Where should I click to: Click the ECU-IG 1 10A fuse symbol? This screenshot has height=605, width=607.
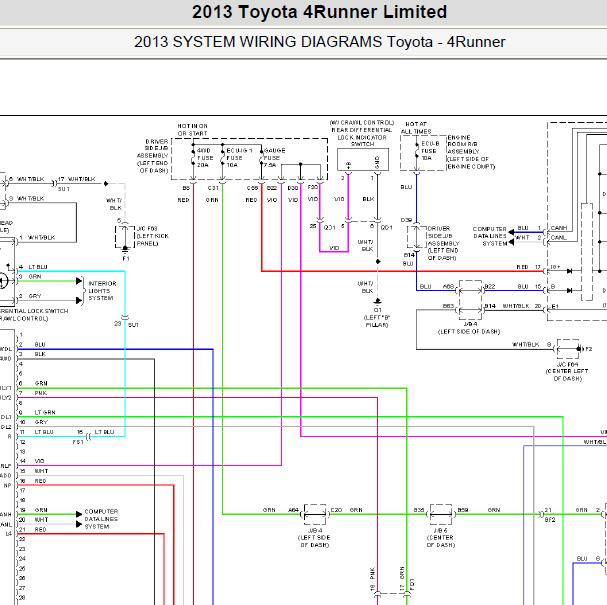223,159
